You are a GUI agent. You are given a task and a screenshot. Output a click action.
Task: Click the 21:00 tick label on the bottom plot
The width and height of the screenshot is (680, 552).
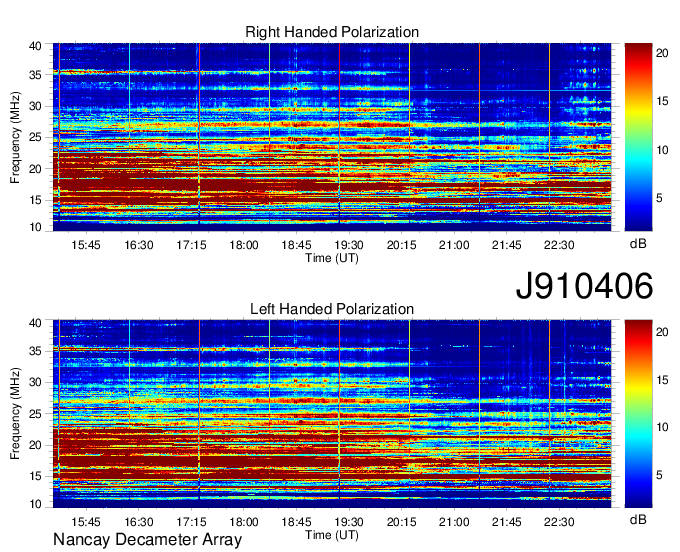coord(454,522)
